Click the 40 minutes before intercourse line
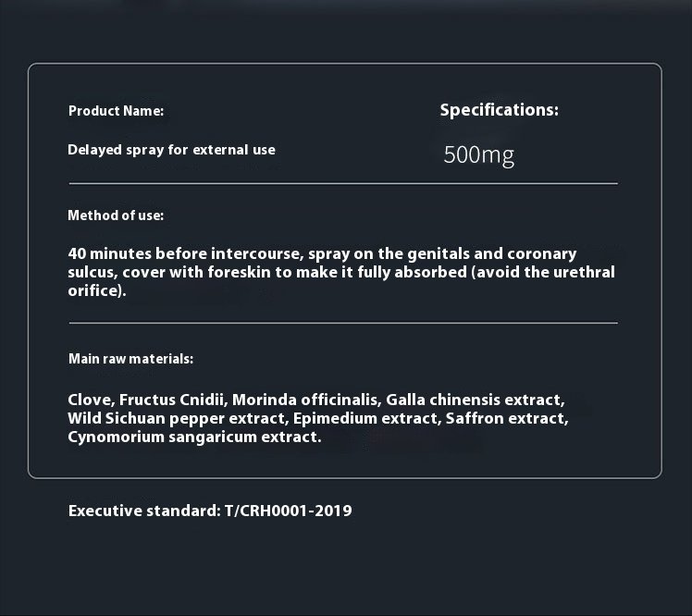The image size is (692, 616). [x=322, y=254]
